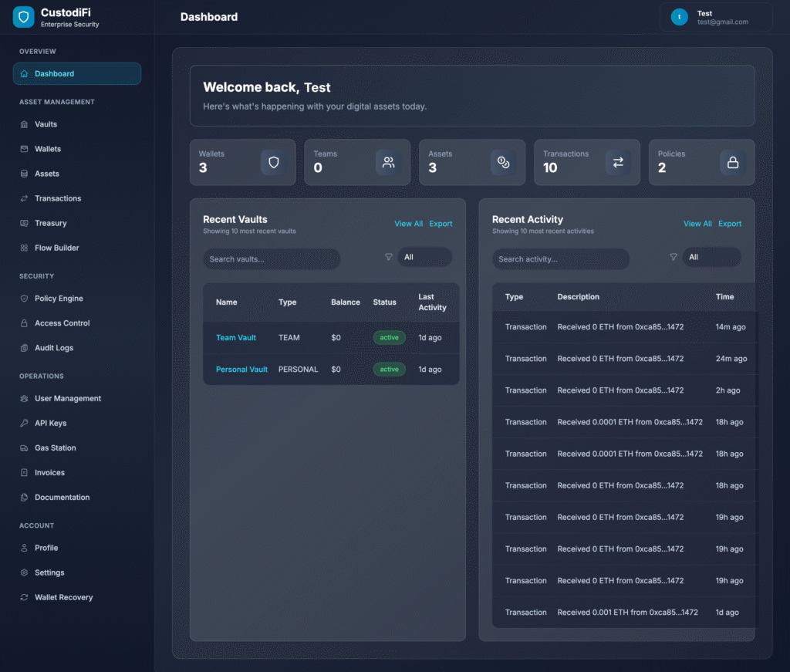The width and height of the screenshot is (790, 672).
Task: Click the people icon on Teams card
Action: pyautogui.click(x=389, y=162)
